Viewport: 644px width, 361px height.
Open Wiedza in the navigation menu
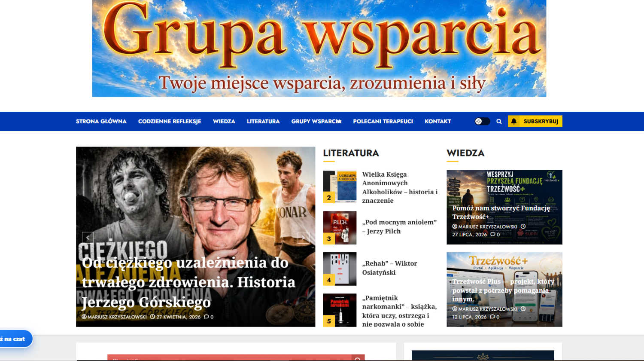point(224,122)
